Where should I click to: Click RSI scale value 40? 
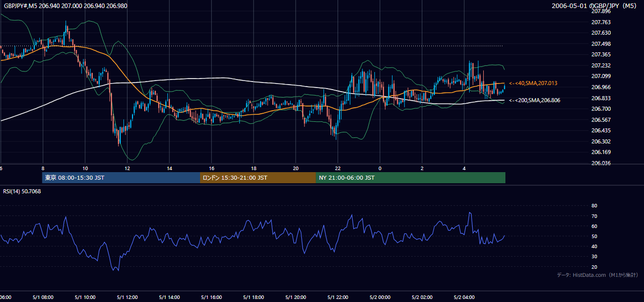point(594,246)
